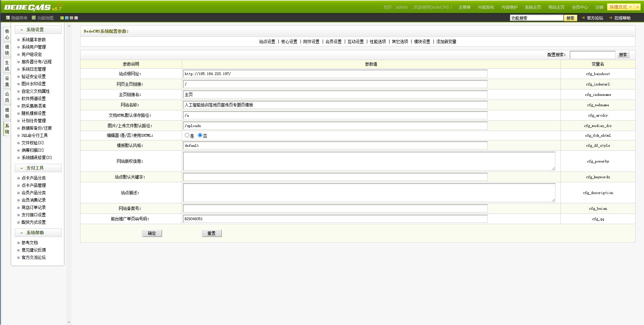Open the 站点设置 config tab
This screenshot has width=644, height=325.
267,42
